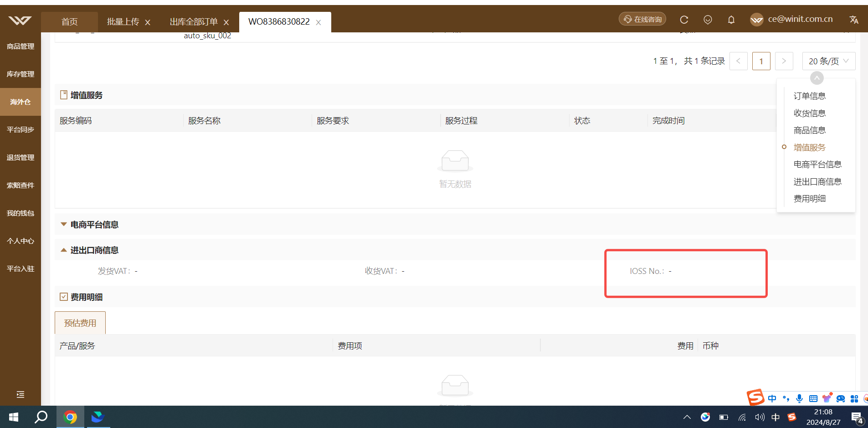Click the 增值服务 section header icon
868x428 pixels.
64,95
